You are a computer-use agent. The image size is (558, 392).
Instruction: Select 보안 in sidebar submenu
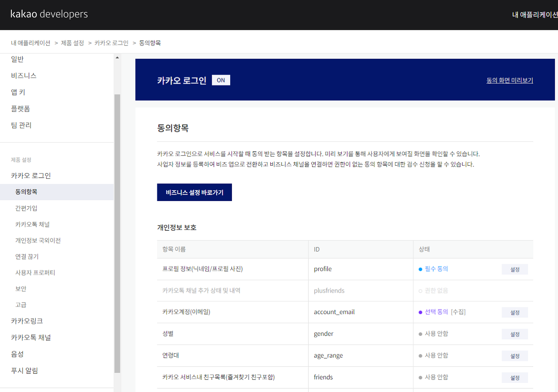coord(21,289)
